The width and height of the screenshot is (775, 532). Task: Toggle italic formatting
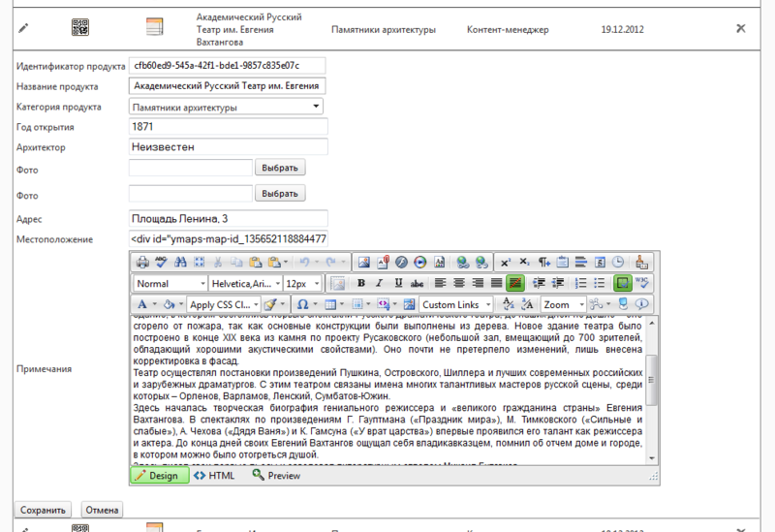coord(380,283)
